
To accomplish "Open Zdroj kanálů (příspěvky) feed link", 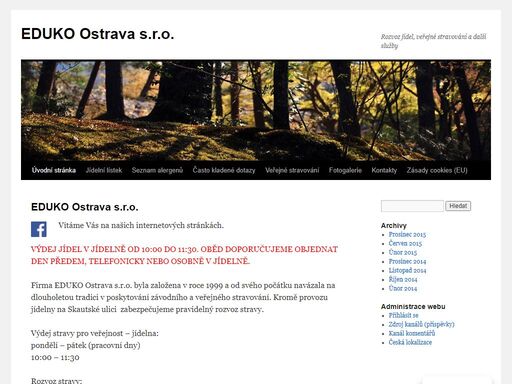I will pos(422,324).
